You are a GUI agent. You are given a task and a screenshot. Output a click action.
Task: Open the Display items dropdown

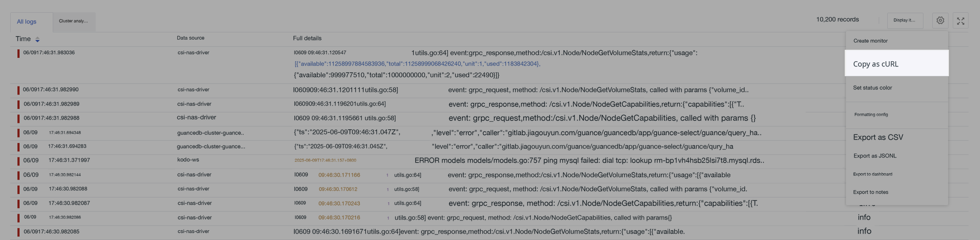(905, 20)
